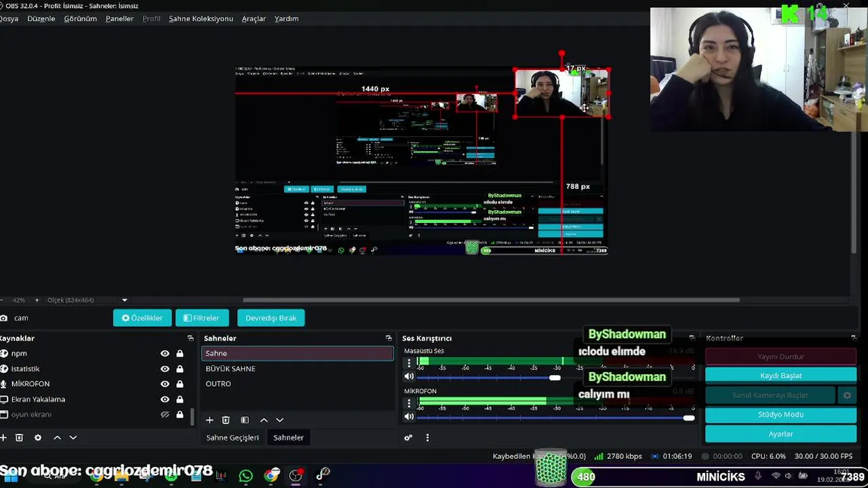Open Chrome from the taskbar
This screenshot has width=868, height=488.
[x=271, y=476]
